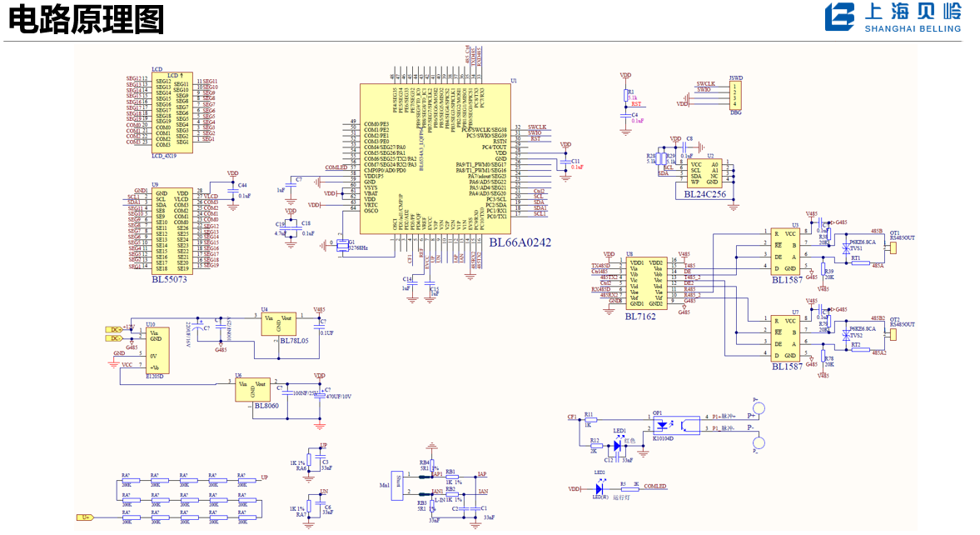Select the LED2 running indicator symbol

pos(600,488)
